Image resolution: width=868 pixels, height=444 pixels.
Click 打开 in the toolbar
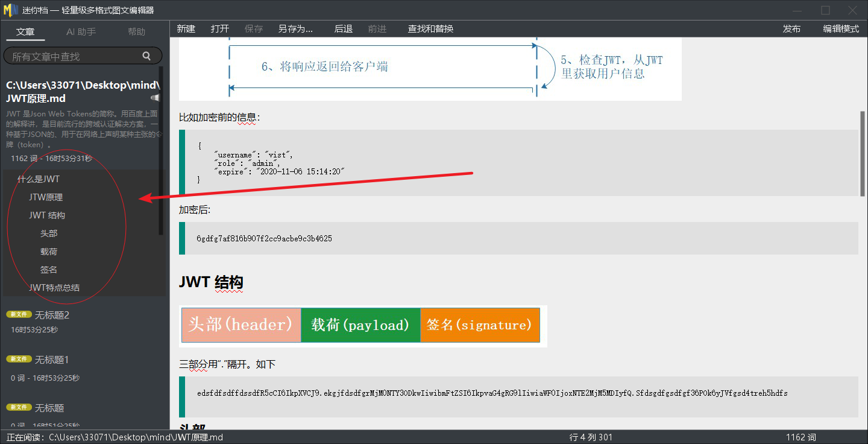(220, 29)
